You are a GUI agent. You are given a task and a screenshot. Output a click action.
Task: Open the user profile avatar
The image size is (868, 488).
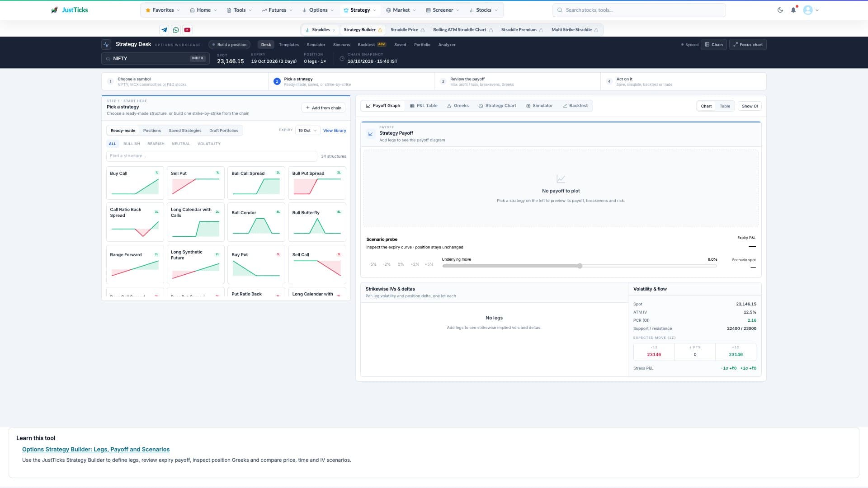coord(808,10)
